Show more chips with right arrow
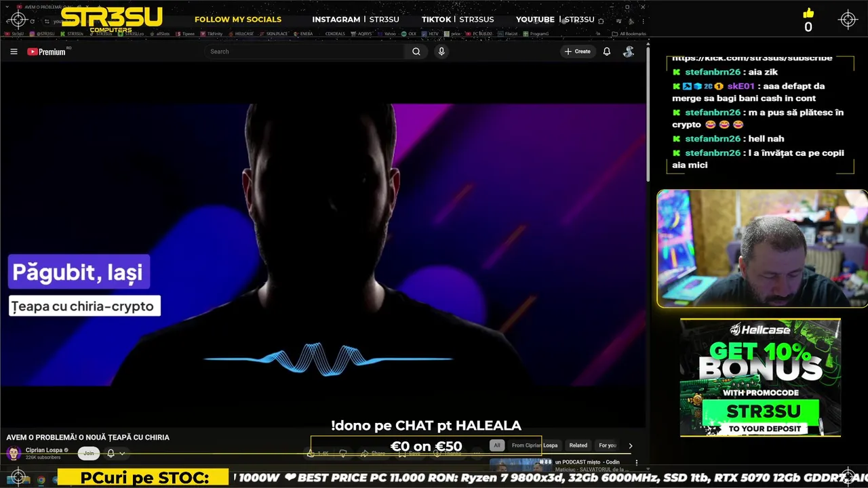The height and width of the screenshot is (488, 868). pos(631,445)
